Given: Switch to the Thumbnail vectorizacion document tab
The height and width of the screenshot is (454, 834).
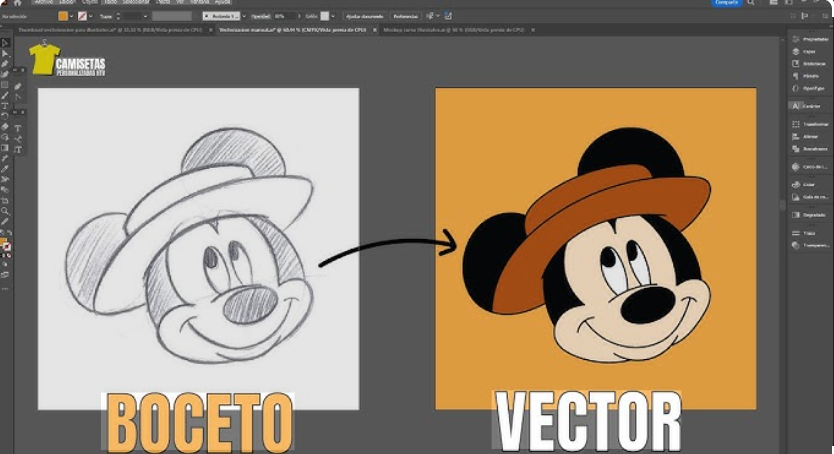Looking at the screenshot, I should click(110, 30).
